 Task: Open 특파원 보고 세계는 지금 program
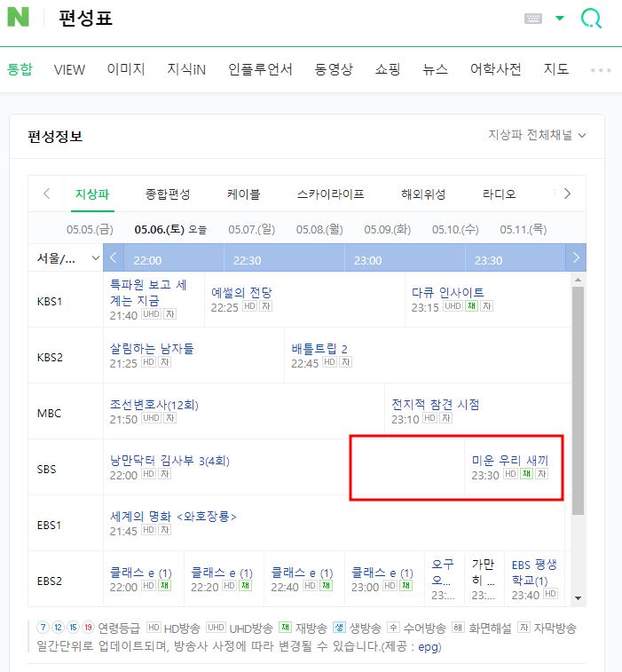(x=148, y=292)
